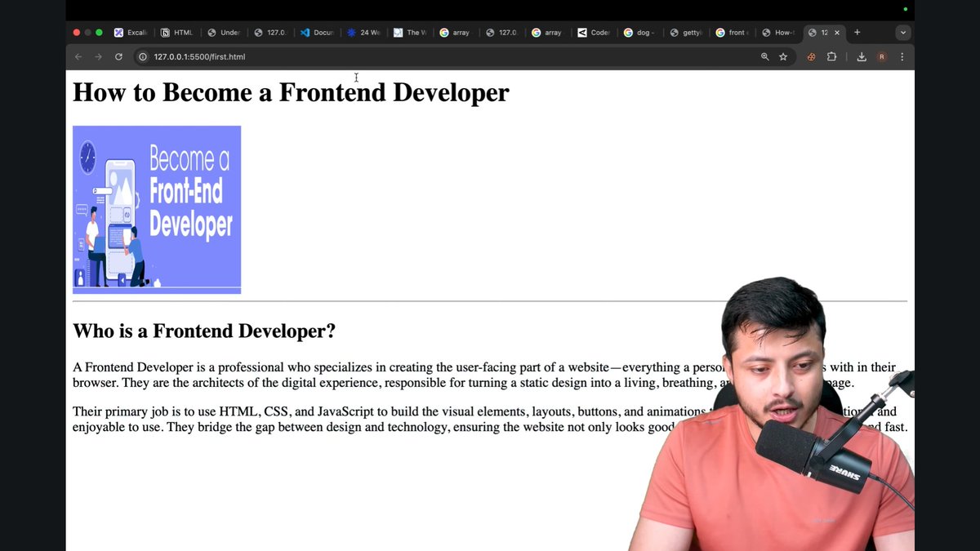980x551 pixels.
Task: Switch to the Docun VS Code tab
Action: pyautogui.click(x=316, y=33)
